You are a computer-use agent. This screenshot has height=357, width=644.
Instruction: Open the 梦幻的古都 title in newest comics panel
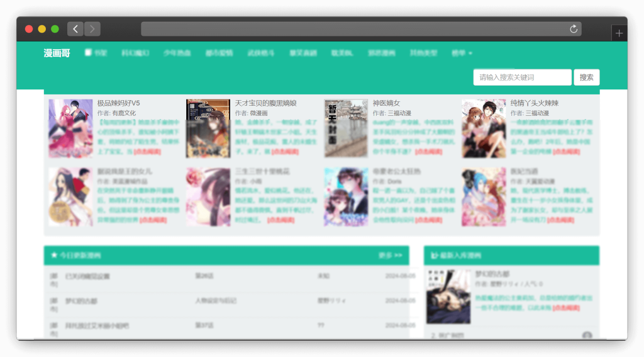[x=492, y=274]
